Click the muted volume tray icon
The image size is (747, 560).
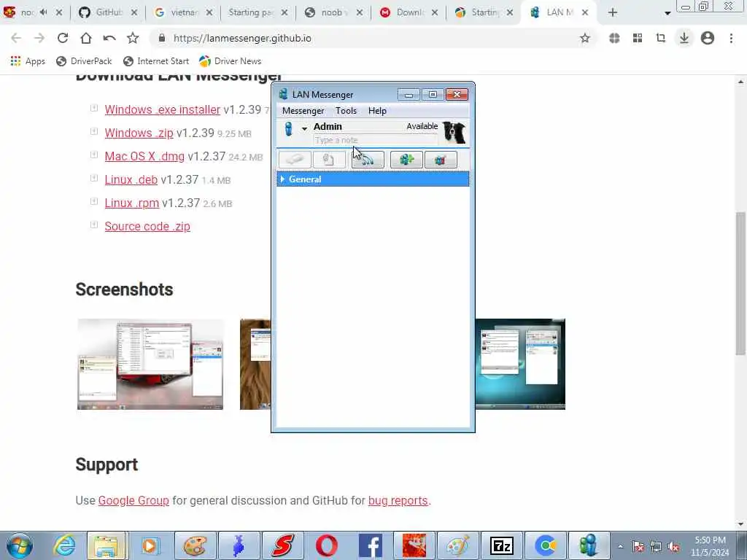pos(673,547)
